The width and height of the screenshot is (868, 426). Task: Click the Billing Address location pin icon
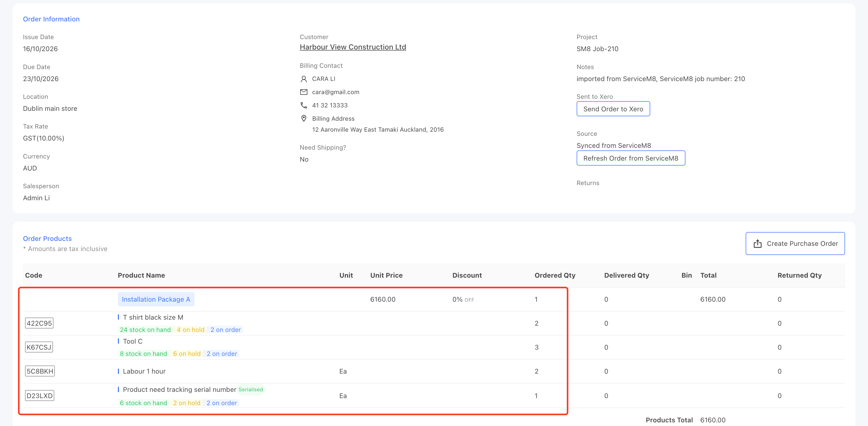pyautogui.click(x=304, y=119)
